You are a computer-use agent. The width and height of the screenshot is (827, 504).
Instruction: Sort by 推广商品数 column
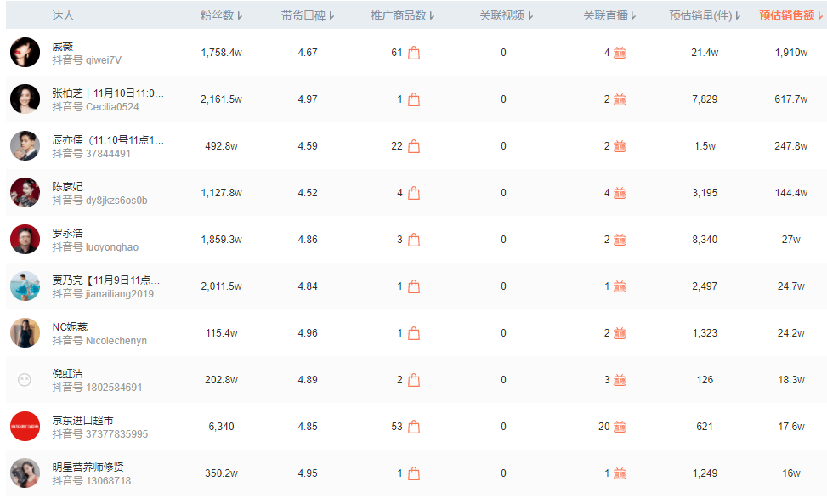click(402, 16)
